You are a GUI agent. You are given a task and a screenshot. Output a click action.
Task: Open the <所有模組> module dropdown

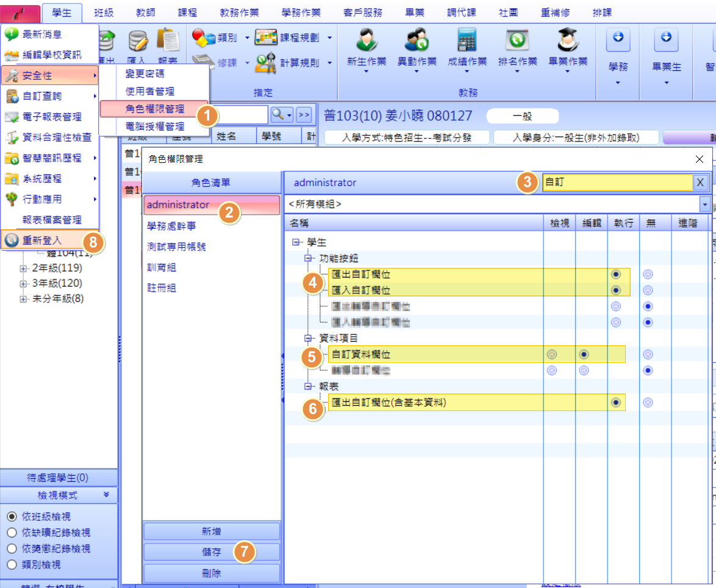[x=705, y=204]
